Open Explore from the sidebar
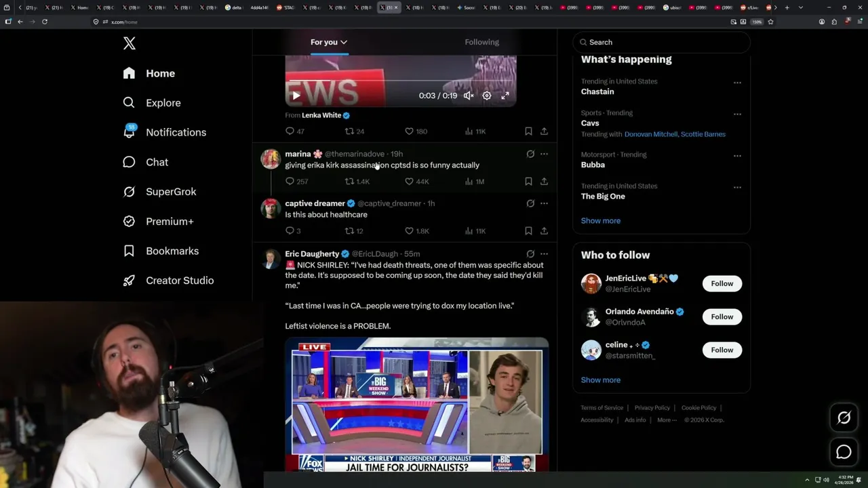 [x=152, y=103]
